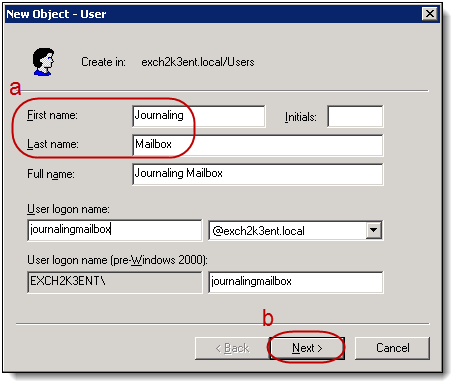Click the Next > button

[307, 348]
